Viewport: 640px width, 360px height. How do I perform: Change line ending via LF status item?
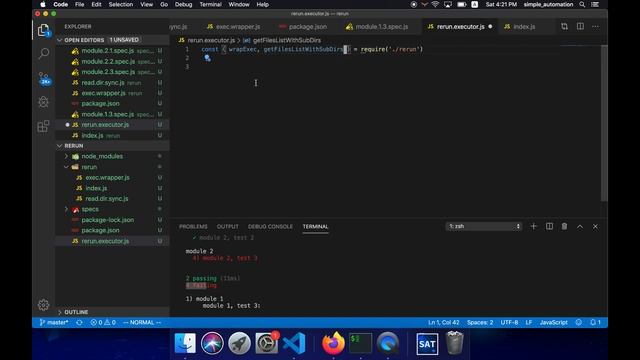[529, 322]
